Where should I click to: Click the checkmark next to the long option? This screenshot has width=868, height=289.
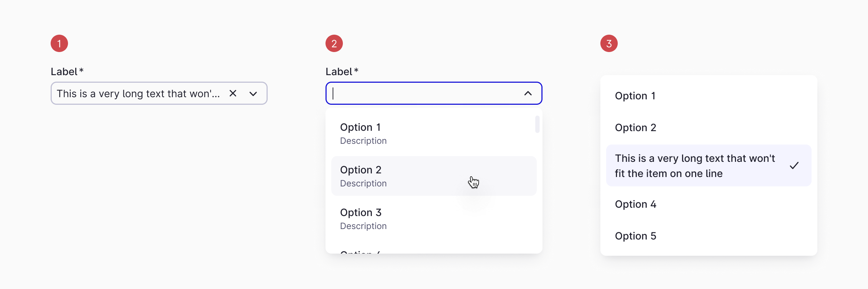[794, 165]
